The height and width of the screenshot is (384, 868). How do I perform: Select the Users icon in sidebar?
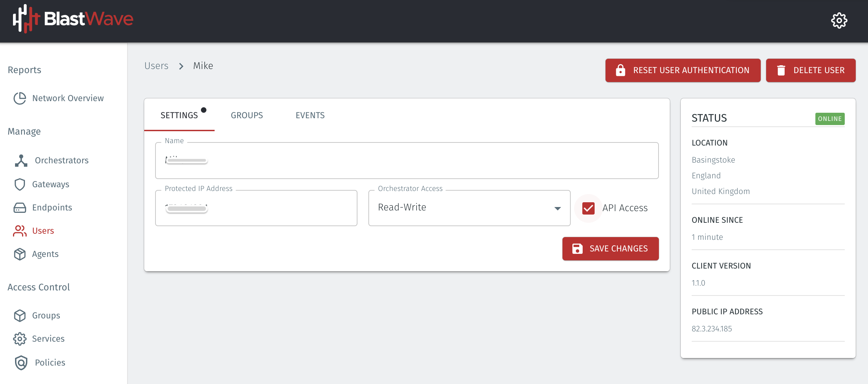20,231
